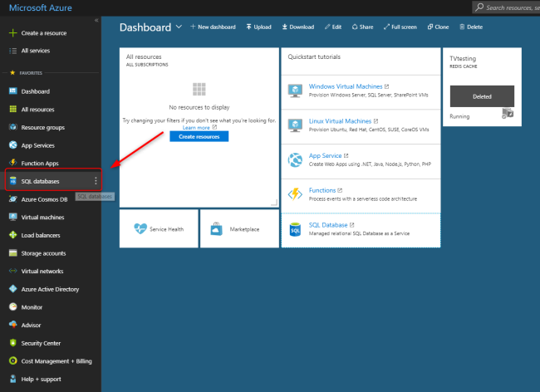Click the Resource groups cube icon
This screenshot has height=392, width=540.
[x=12, y=127]
